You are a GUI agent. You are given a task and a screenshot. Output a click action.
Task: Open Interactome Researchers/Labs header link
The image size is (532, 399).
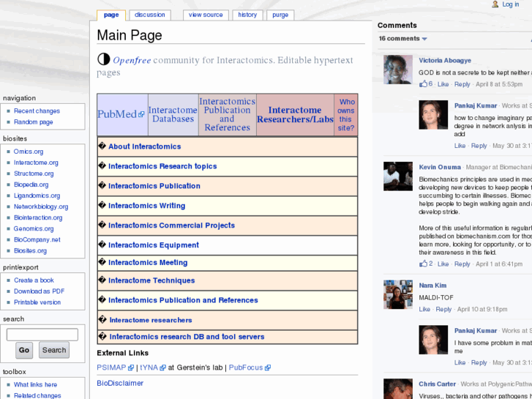[295, 115]
